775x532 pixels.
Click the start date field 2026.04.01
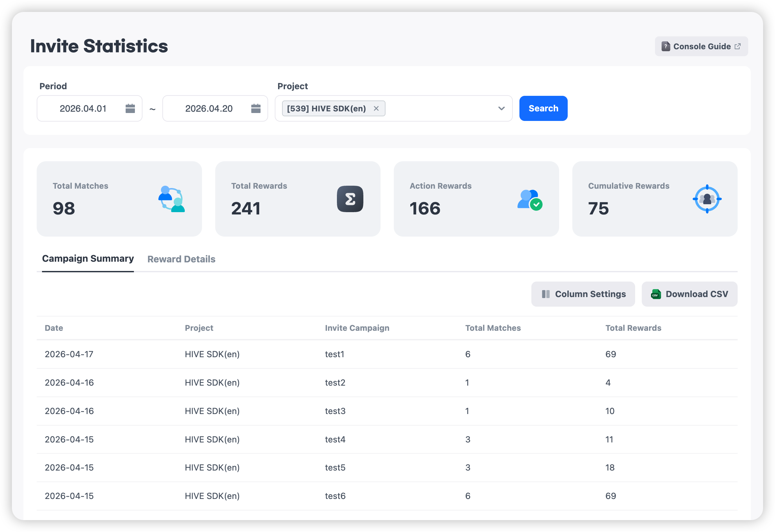(x=83, y=108)
